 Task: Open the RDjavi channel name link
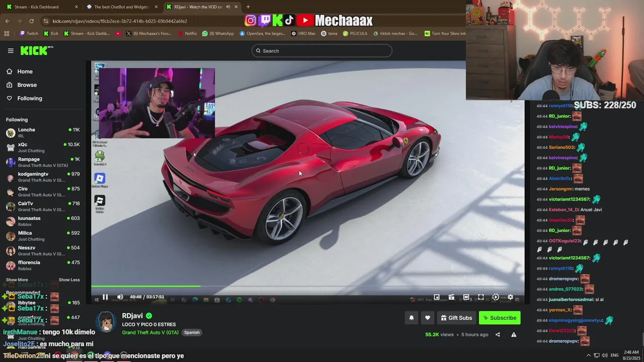click(x=132, y=316)
